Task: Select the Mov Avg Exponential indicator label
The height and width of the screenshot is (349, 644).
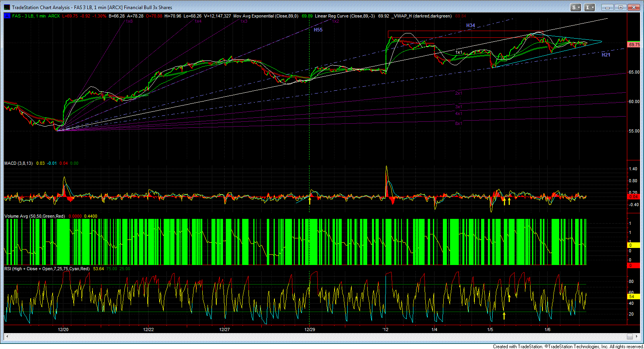Action: point(266,16)
